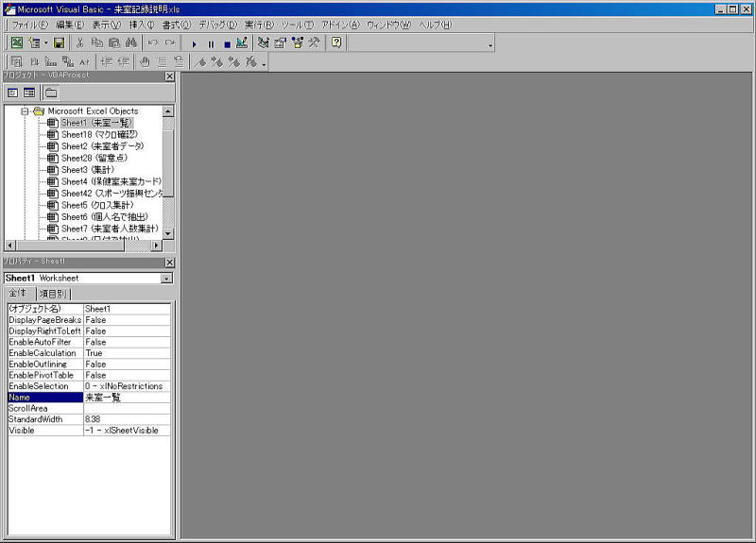Screen dimensions: 756x543
Task: Open the デバッグ(D) menu
Action: (218, 25)
